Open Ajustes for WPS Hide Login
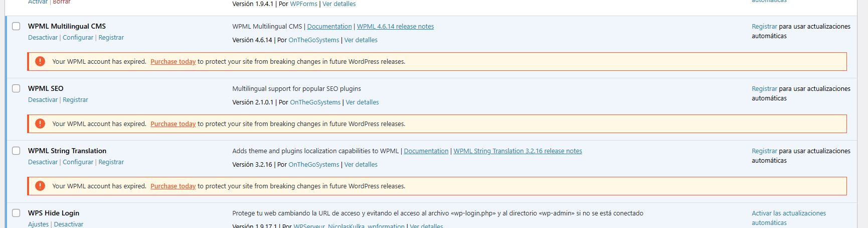 coord(38,224)
